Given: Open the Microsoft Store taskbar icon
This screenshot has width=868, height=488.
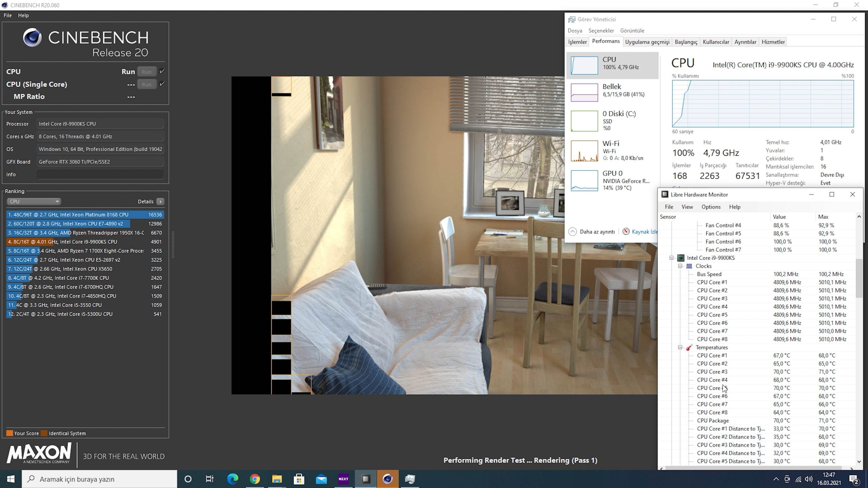Looking at the screenshot, I should click(x=299, y=479).
